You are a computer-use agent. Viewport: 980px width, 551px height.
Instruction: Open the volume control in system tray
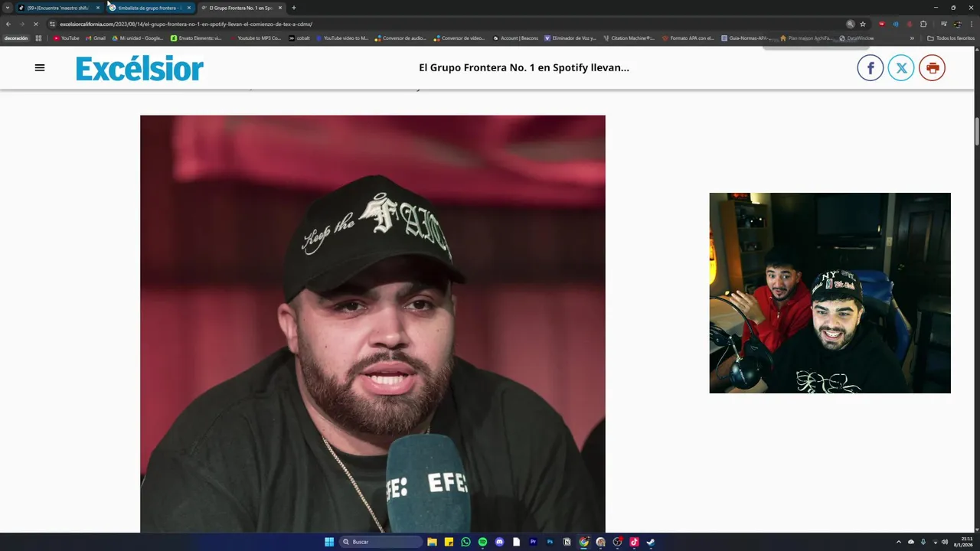point(945,542)
